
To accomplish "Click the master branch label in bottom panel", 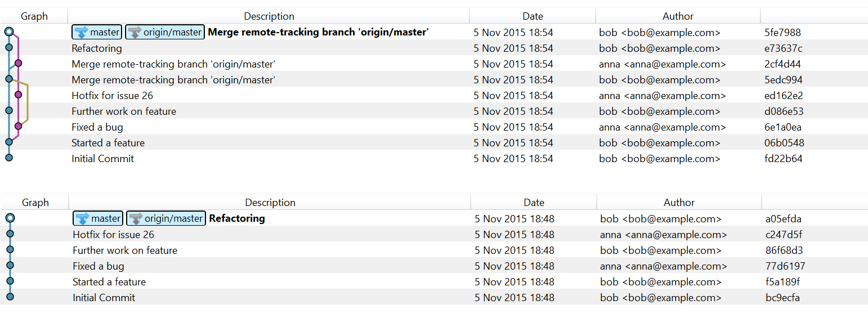I will click(x=98, y=218).
